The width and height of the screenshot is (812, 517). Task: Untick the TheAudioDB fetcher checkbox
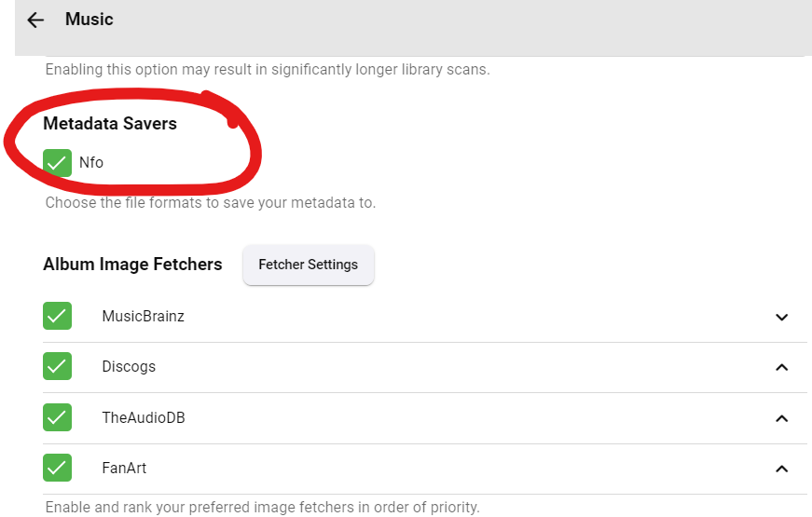click(x=58, y=417)
